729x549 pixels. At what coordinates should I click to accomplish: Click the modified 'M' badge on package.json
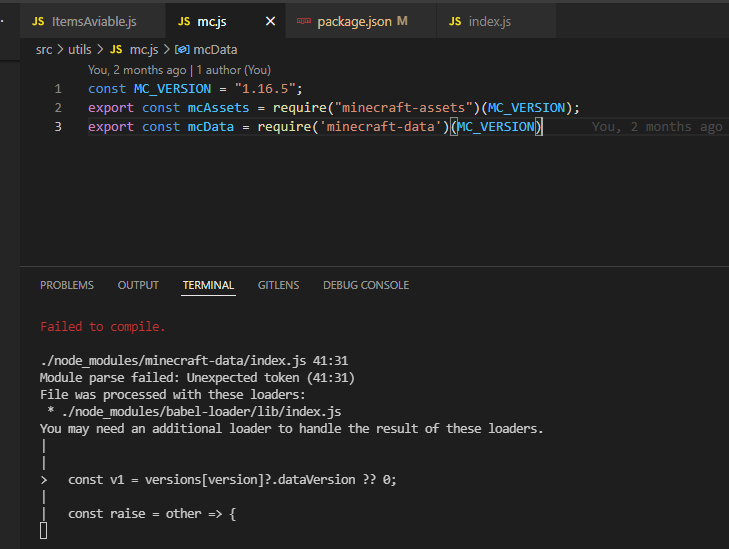click(402, 21)
